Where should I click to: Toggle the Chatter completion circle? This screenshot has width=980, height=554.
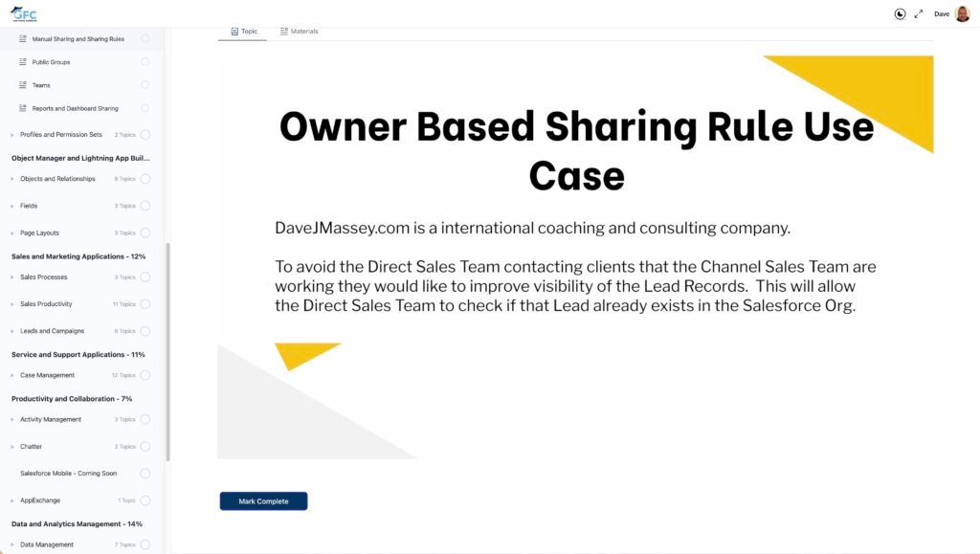145,447
